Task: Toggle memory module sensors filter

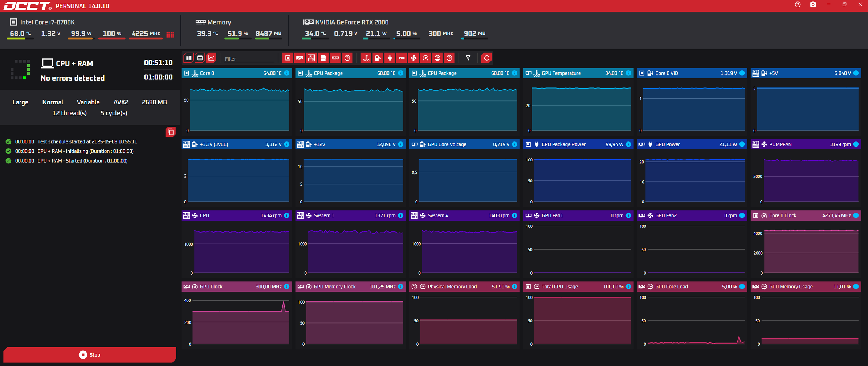Action: click(335, 58)
